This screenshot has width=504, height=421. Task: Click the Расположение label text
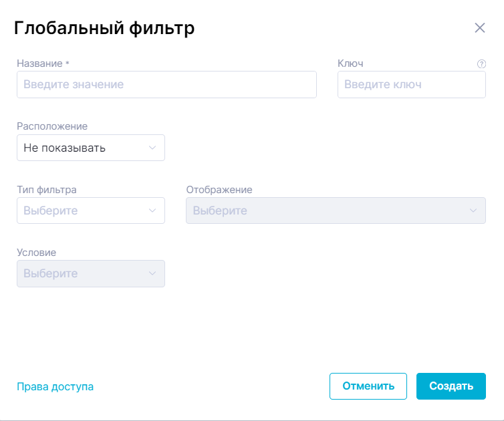click(x=52, y=126)
